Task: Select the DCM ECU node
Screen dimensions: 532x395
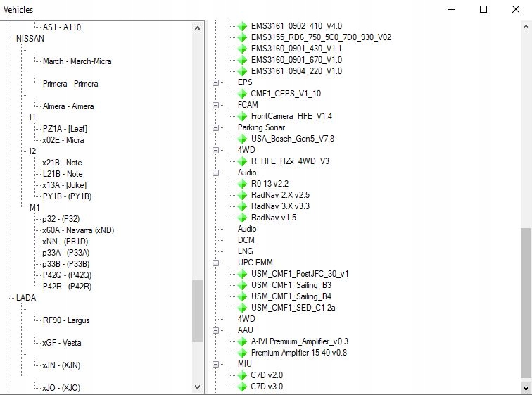Action: (246, 240)
